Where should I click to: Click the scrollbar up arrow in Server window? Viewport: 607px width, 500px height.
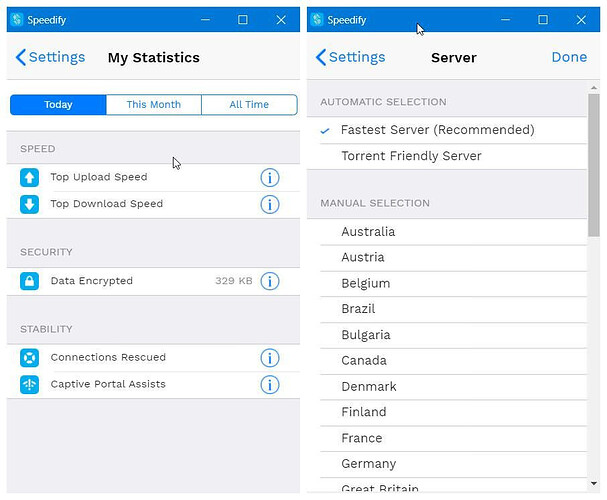594,88
